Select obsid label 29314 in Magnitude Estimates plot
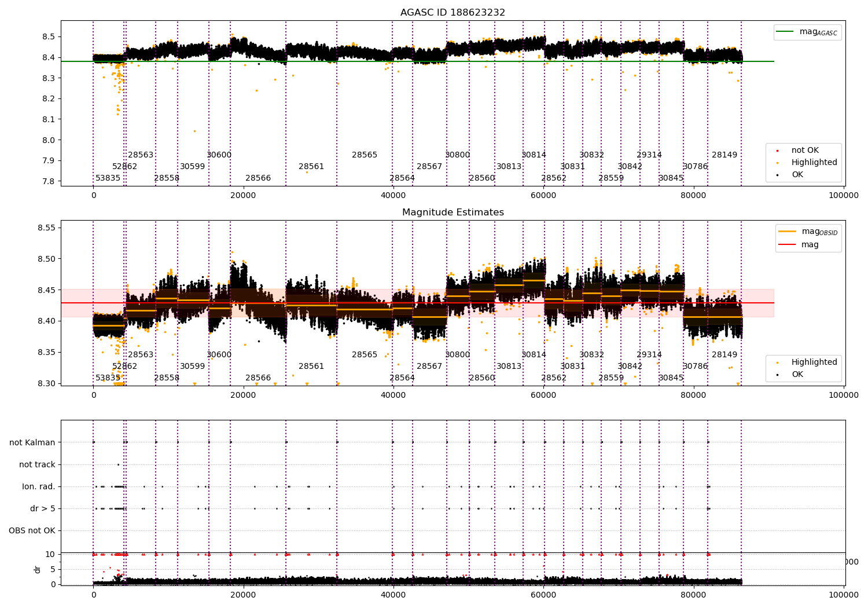 pyautogui.click(x=649, y=355)
